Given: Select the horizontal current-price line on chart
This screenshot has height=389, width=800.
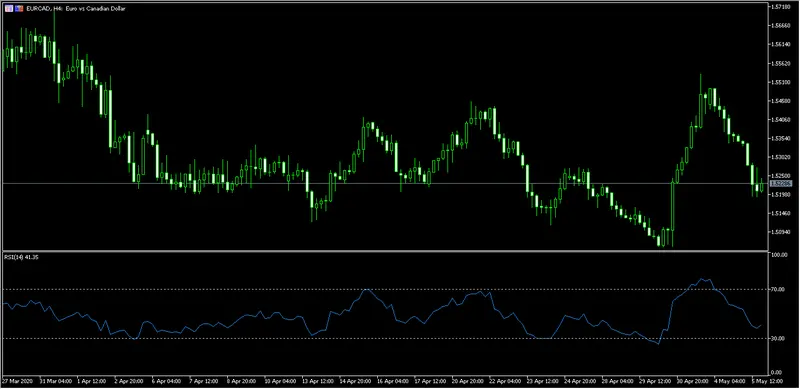Looking at the screenshot, I should pyautogui.click(x=385, y=183).
